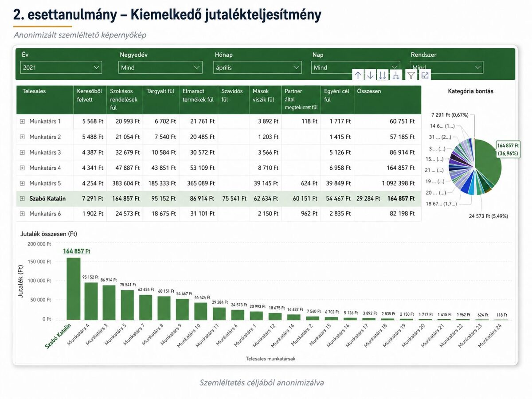The height and width of the screenshot is (399, 532).
Task: Click the total cell "60 751 Ft"
Action: tap(402, 121)
